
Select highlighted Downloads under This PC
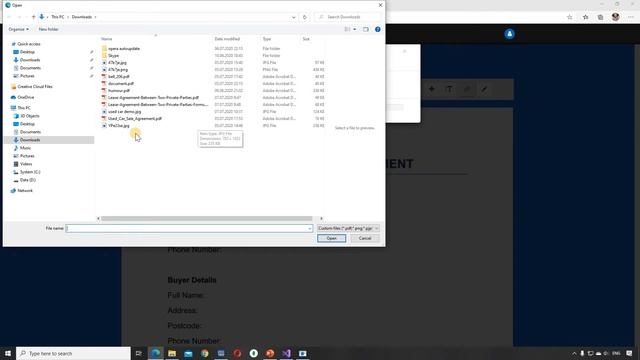coord(30,140)
